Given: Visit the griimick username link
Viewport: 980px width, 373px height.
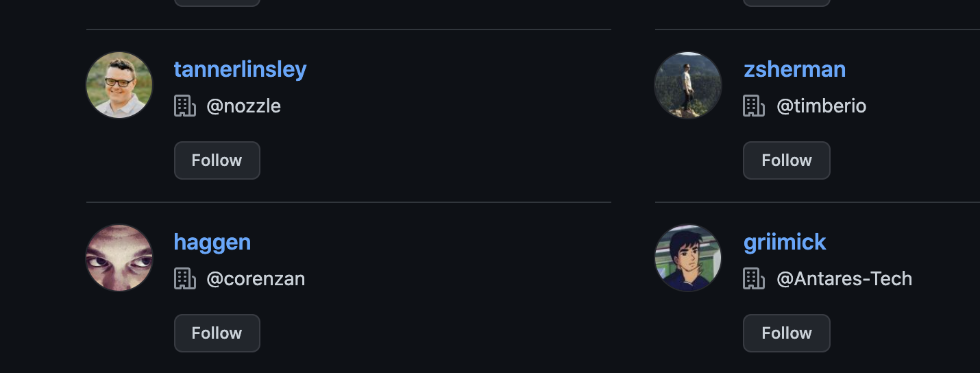Looking at the screenshot, I should (785, 242).
